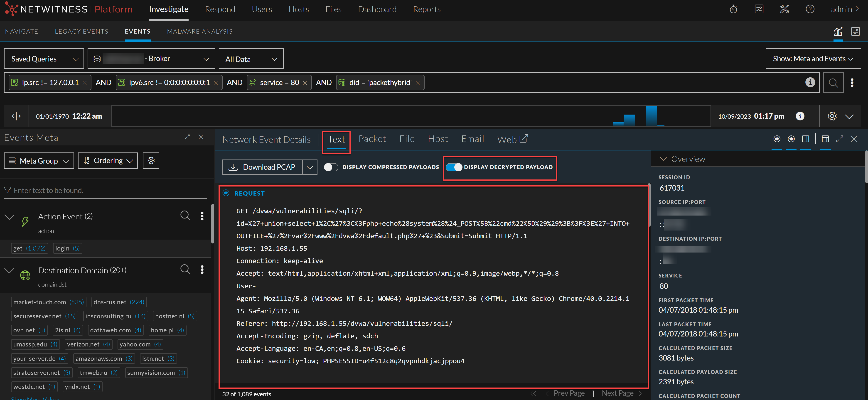Click timeline settings gear icon
The width and height of the screenshot is (868, 400).
(x=832, y=116)
